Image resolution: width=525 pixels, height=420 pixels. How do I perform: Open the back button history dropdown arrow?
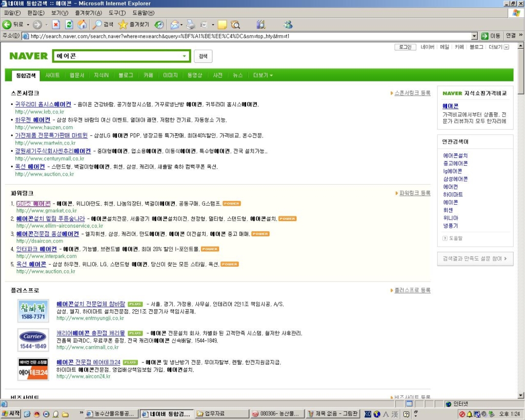tap(28, 25)
